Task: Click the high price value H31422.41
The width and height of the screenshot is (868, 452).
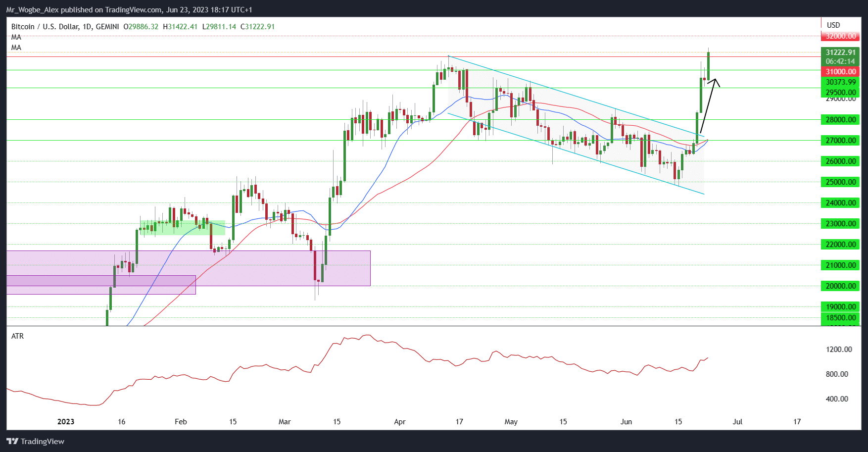Action: [x=180, y=27]
